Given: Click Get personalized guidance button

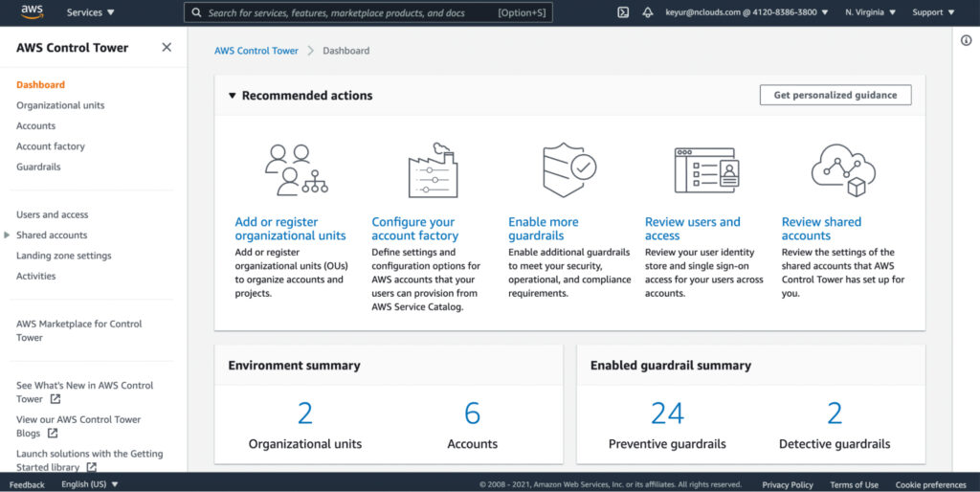Looking at the screenshot, I should [835, 95].
